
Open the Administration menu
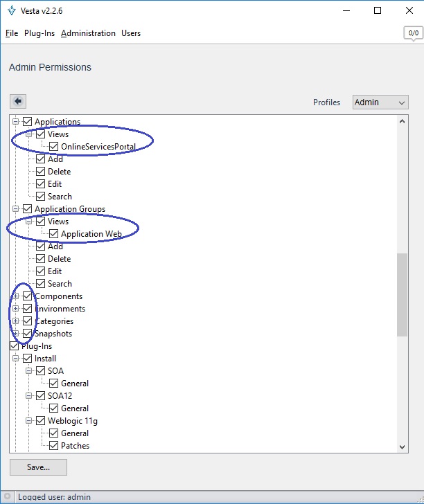coord(88,33)
